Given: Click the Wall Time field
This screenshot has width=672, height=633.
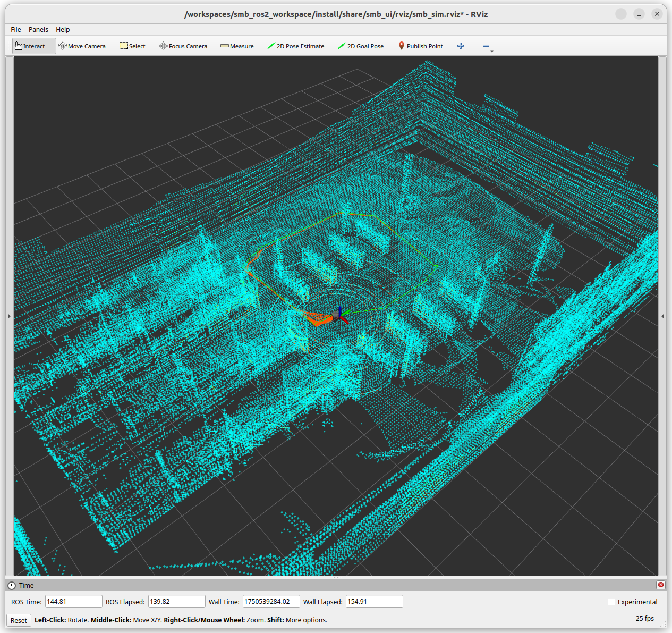Looking at the screenshot, I should (x=271, y=602).
